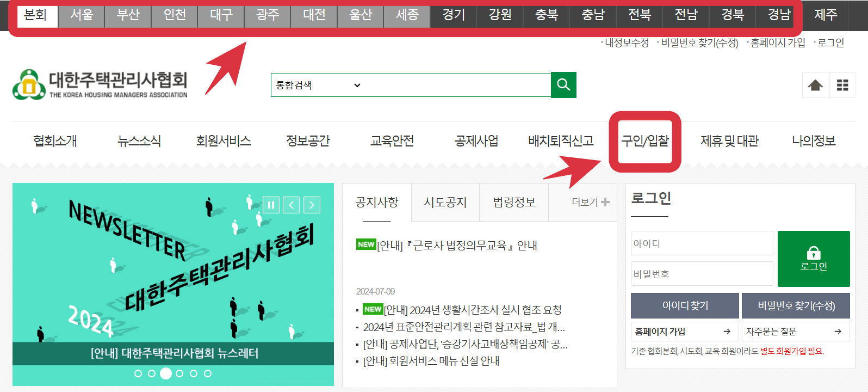Open the 제휴 및 대관 menu

click(x=729, y=141)
